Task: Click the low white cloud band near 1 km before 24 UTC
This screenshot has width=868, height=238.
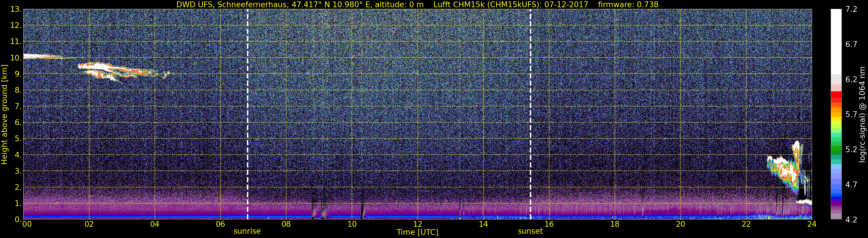Action: click(x=804, y=202)
